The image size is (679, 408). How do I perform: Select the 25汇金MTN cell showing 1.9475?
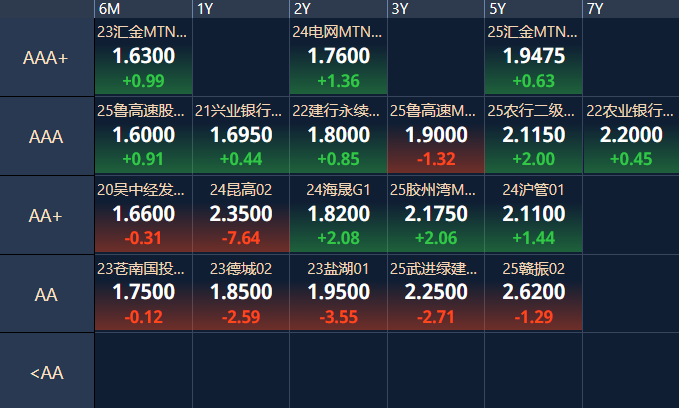click(534, 57)
